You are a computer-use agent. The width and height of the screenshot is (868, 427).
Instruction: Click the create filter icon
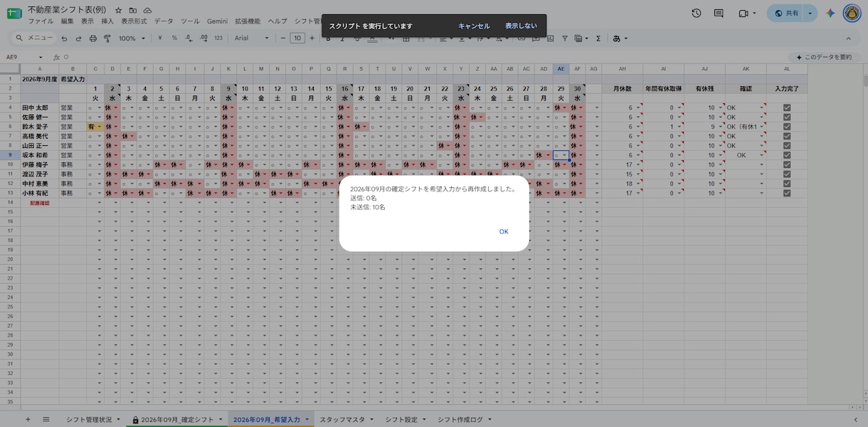coord(565,38)
